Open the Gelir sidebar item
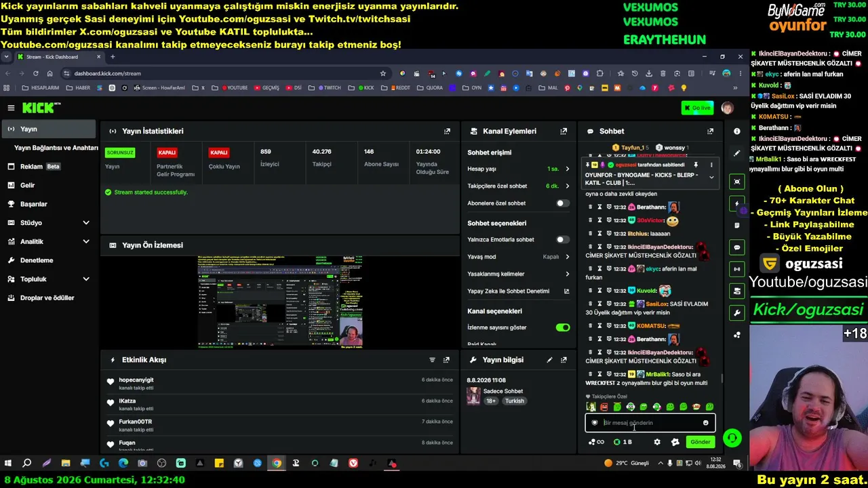This screenshot has height=488, width=868. [x=49, y=185]
